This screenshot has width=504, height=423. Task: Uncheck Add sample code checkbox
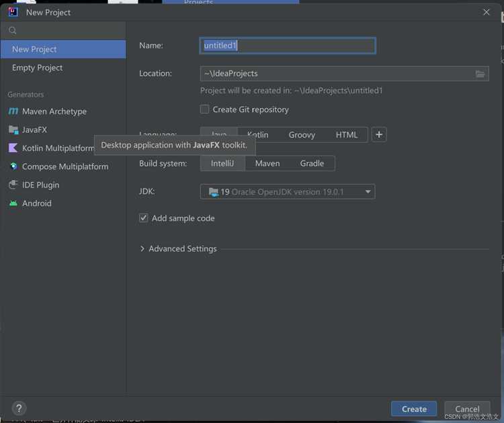[x=143, y=218]
